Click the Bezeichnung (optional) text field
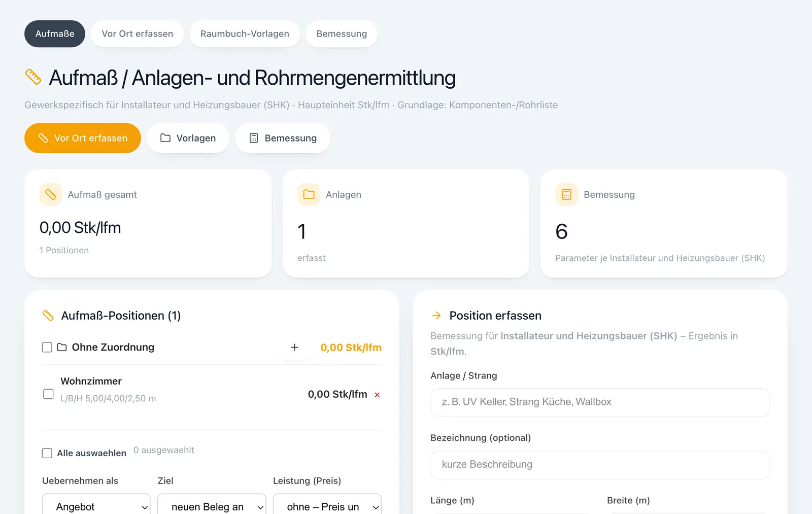812x514 pixels. point(600,465)
